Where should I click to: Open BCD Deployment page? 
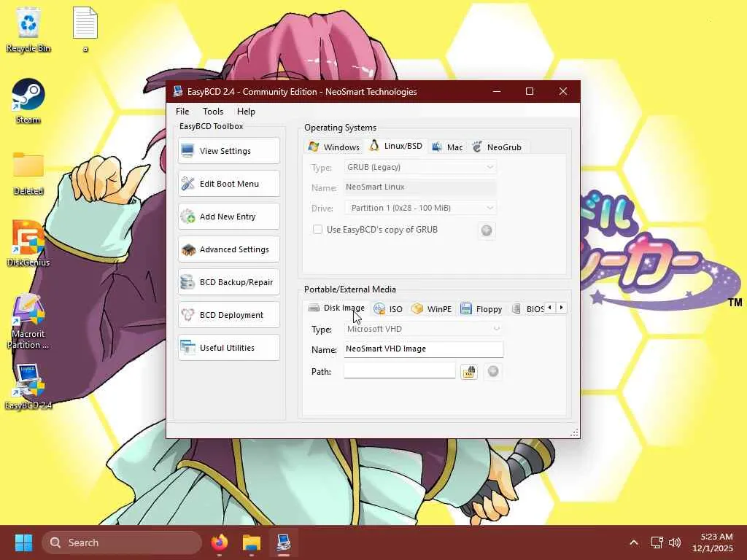click(x=228, y=315)
